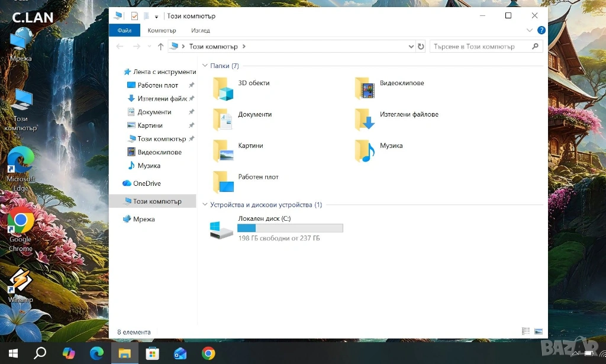Viewport: 606px width, 364px height.
Task: Open Microsoft Store from the taskbar
Action: 152,353
